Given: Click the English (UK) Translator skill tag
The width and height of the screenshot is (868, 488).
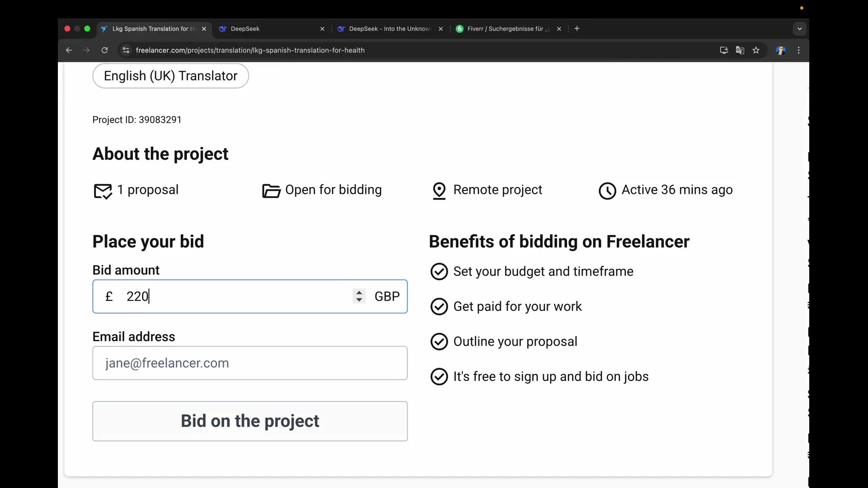Looking at the screenshot, I should [170, 76].
